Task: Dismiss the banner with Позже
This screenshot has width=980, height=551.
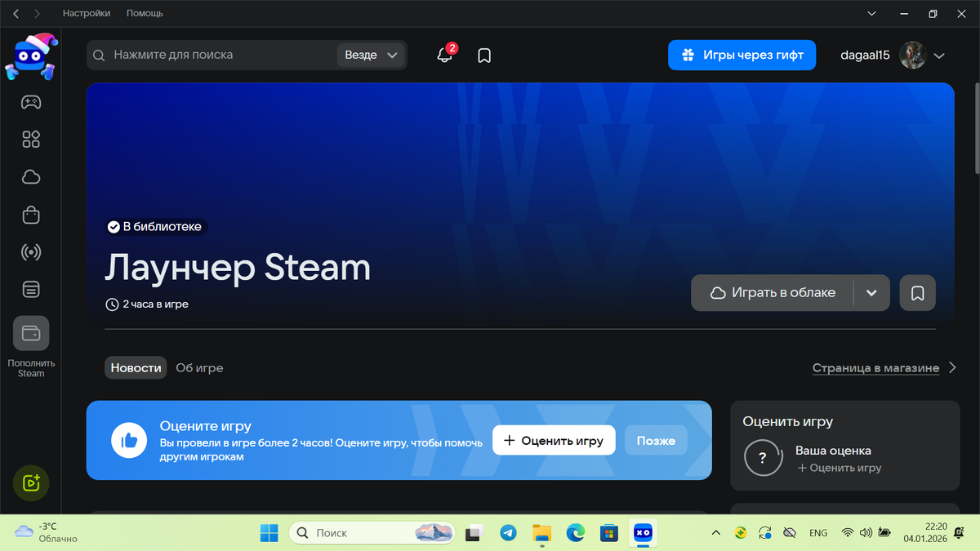Action: click(656, 441)
